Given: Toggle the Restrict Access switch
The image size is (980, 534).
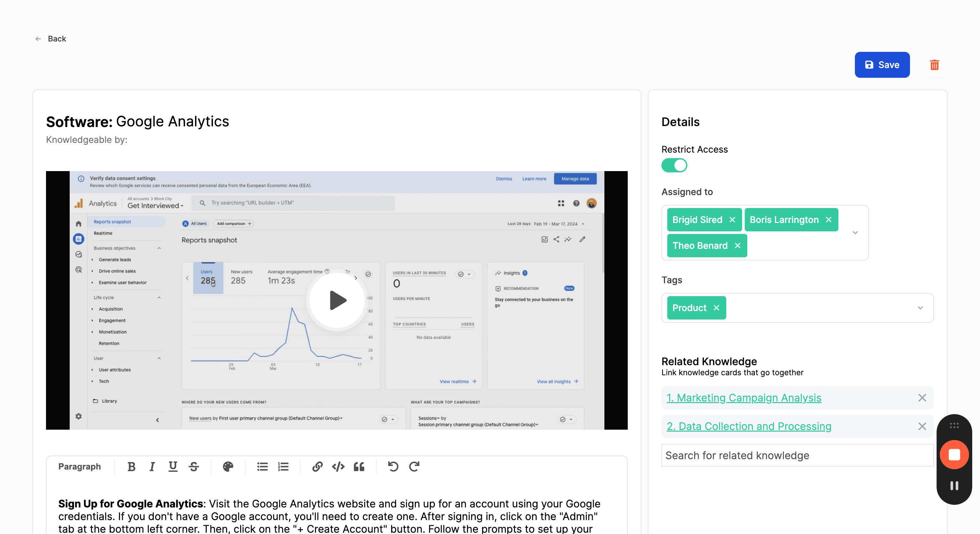Looking at the screenshot, I should (x=674, y=166).
